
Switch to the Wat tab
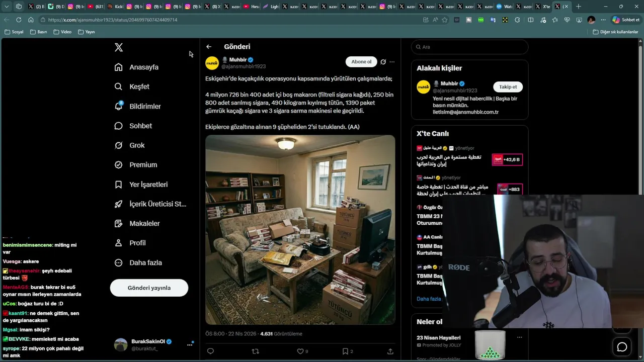[x=505, y=7]
